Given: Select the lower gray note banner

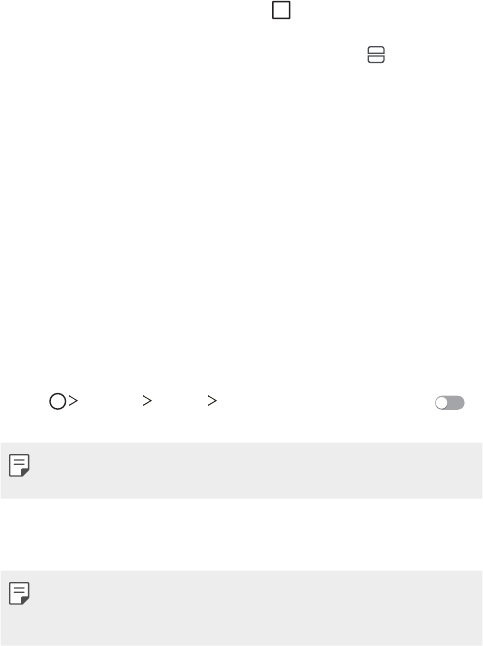Looking at the screenshot, I should pos(242,608).
